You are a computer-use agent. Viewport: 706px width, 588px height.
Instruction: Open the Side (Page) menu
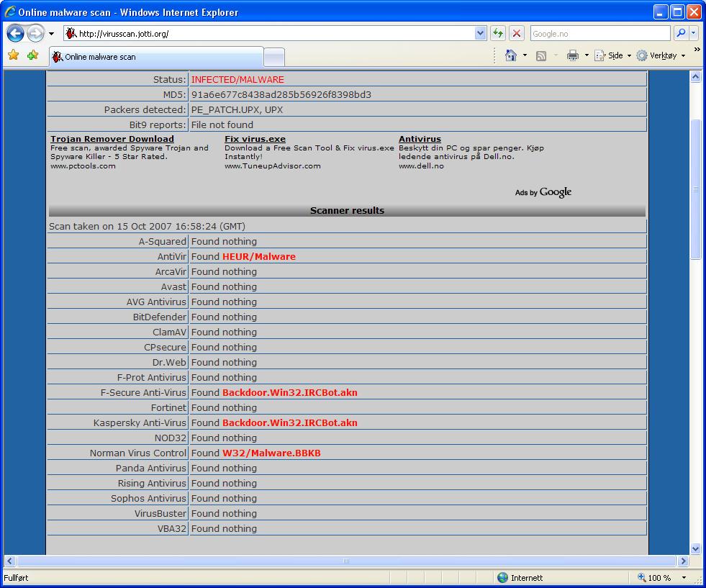pyautogui.click(x=612, y=55)
